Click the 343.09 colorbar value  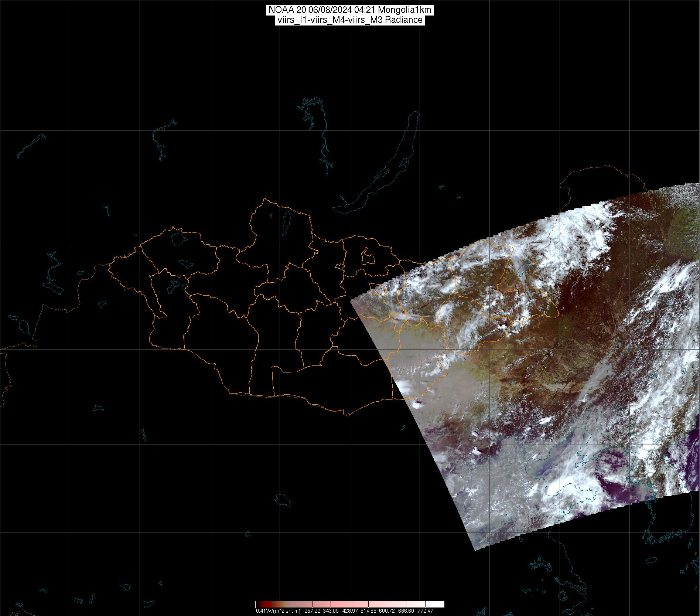pos(331,611)
